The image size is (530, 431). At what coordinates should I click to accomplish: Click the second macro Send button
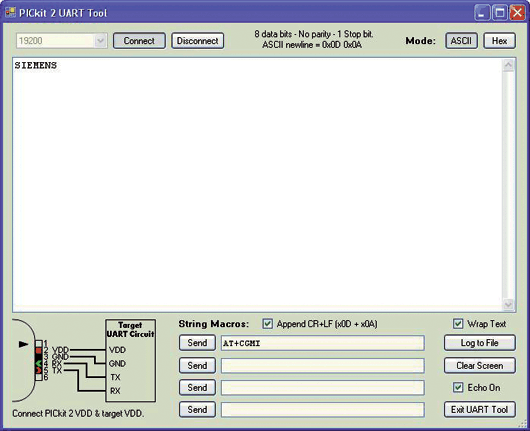click(x=197, y=365)
